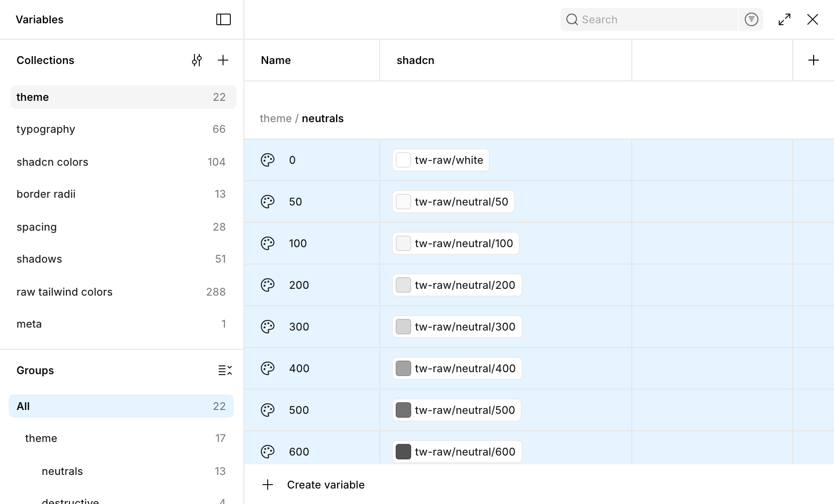Click the Name column header
Screen dimensions: 834x504
point(312,60)
